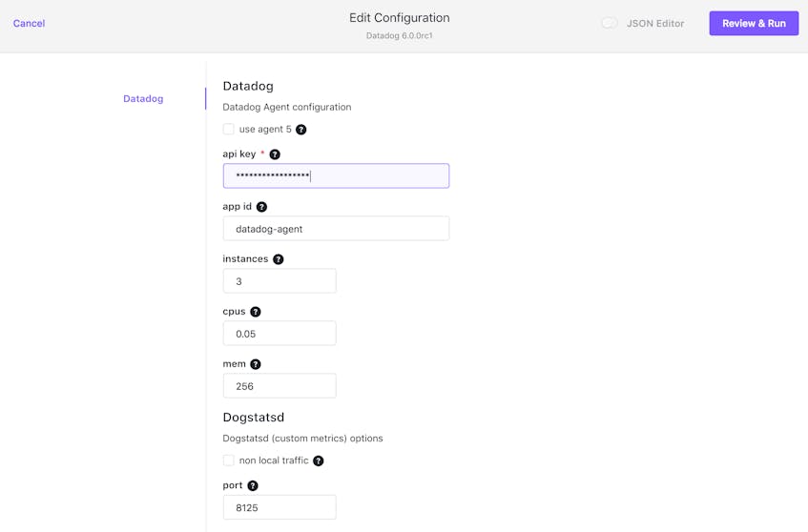Image resolution: width=808 pixels, height=532 pixels.
Task: Enable the use agent 5 checkbox
Action: click(x=228, y=129)
